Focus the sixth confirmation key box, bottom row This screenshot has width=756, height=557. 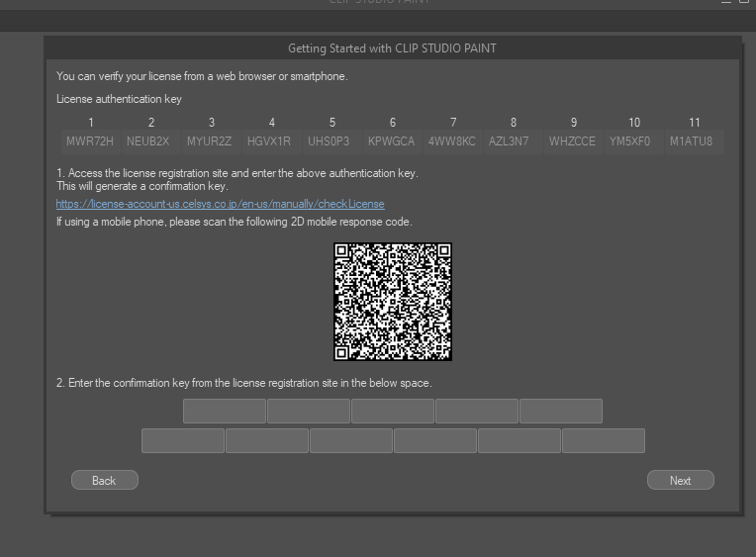coord(604,441)
